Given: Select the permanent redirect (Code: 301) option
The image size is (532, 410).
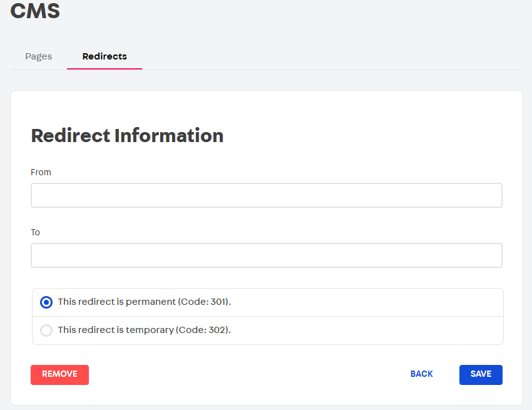Looking at the screenshot, I should tap(46, 302).
